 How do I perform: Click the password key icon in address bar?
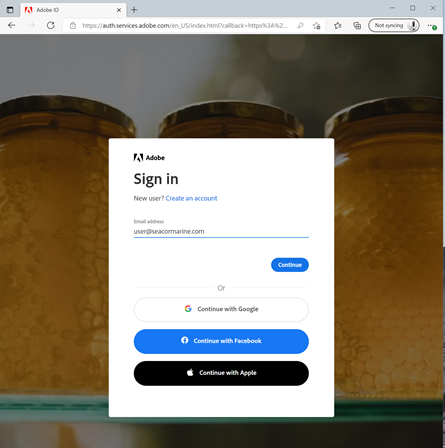(300, 26)
